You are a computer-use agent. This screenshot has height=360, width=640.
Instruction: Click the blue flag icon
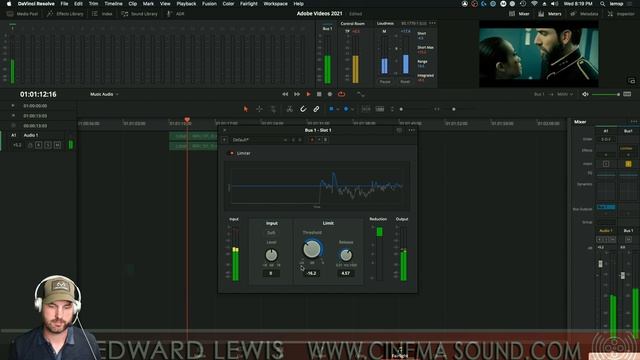click(x=331, y=109)
